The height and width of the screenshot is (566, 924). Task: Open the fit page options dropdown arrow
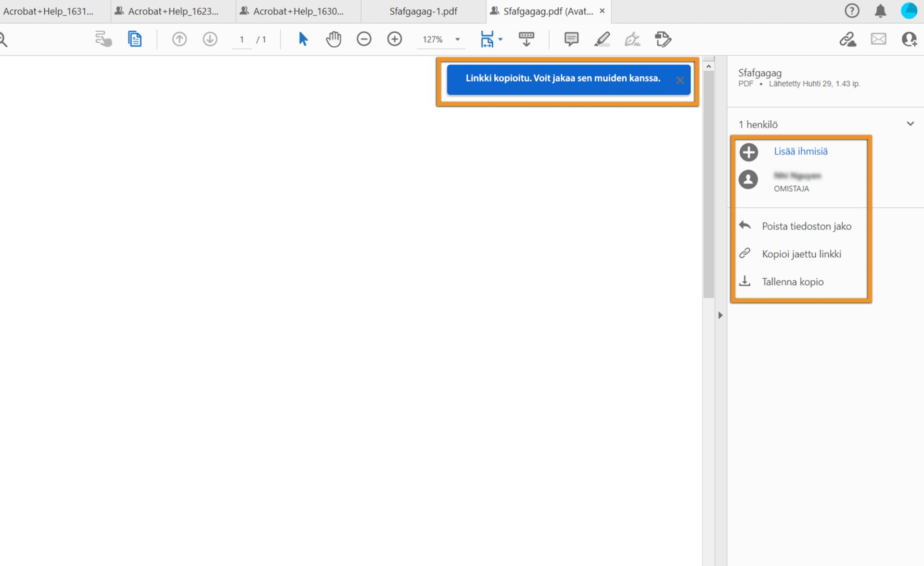[x=500, y=39]
